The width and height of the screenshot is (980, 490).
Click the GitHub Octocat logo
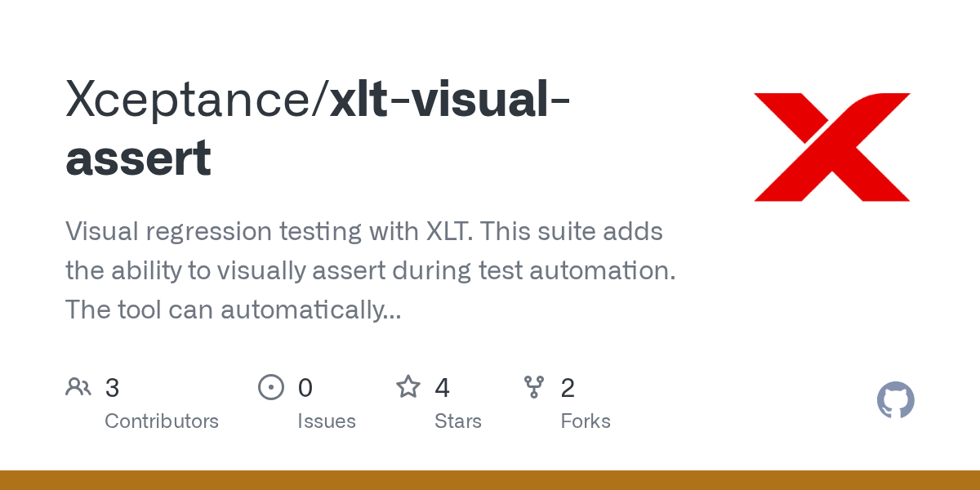896,400
